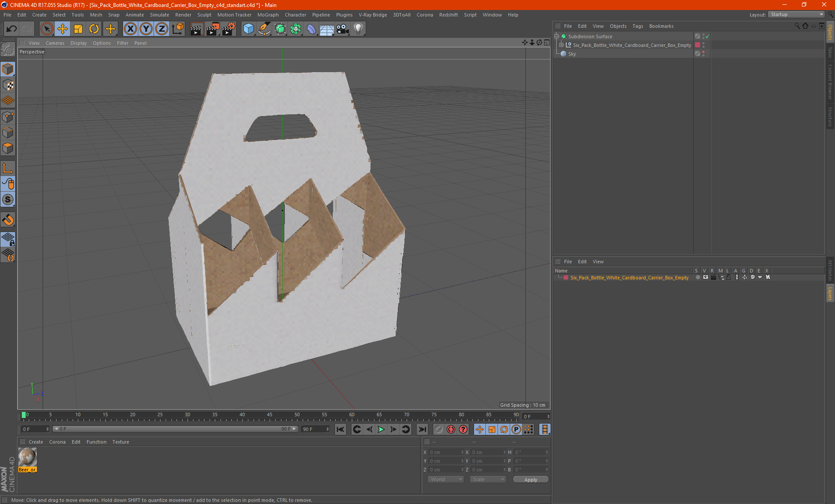Activate the Rotate tool in top toolbar
Image resolution: width=835 pixels, height=504 pixels.
(94, 29)
